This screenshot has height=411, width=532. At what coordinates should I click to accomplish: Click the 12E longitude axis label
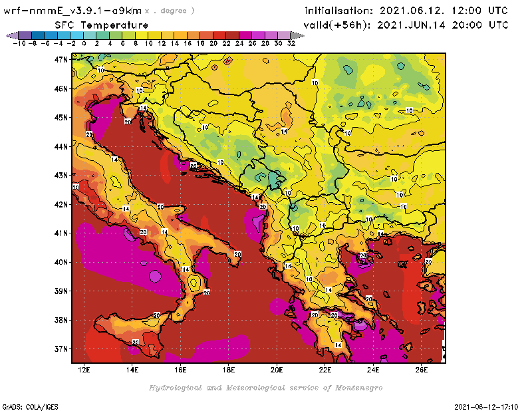coord(84,370)
